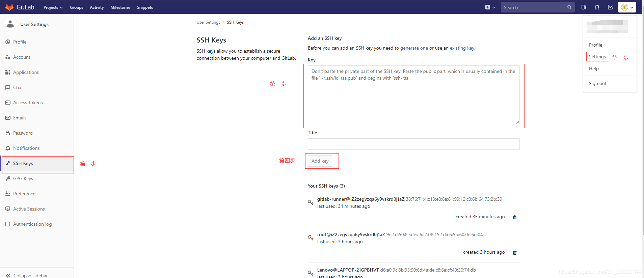The image size is (644, 278).
Task: Select Settings in user dropdown menu
Action: click(x=597, y=57)
